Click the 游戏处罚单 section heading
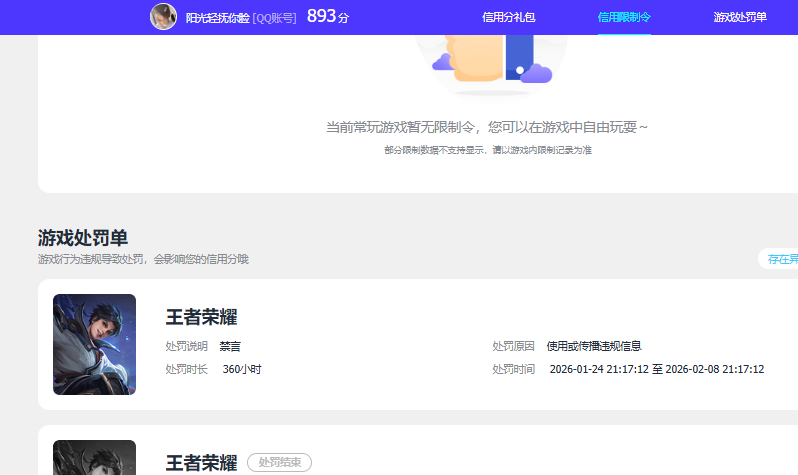Image resolution: width=798 pixels, height=475 pixels. tap(82, 238)
